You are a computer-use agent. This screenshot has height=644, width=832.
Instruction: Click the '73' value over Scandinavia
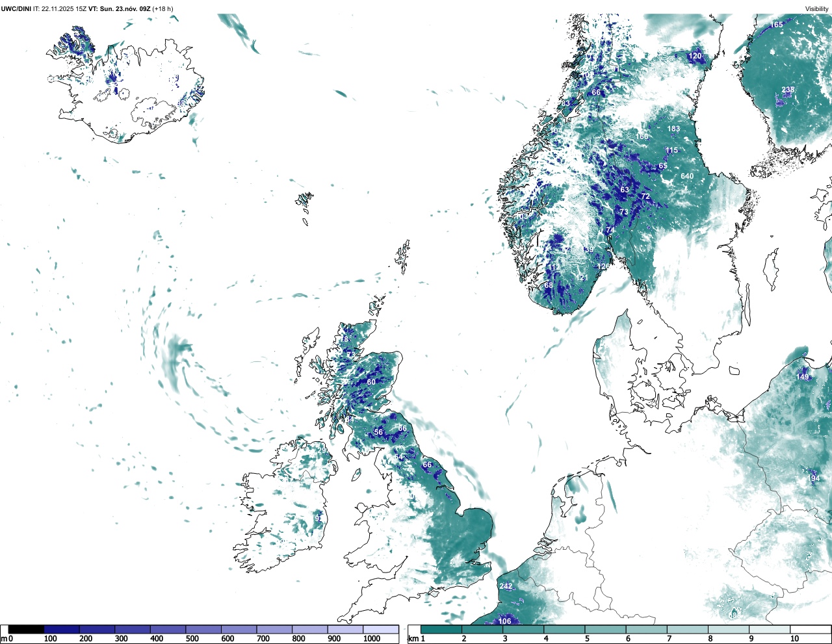624,212
